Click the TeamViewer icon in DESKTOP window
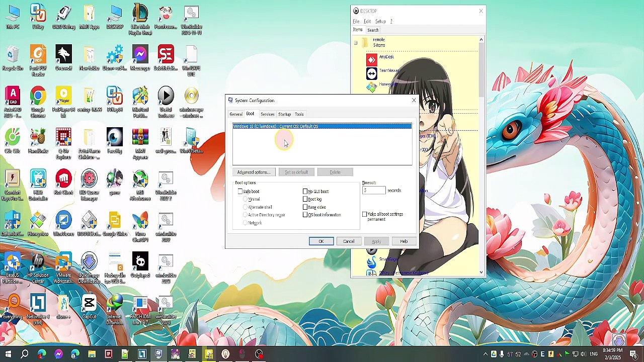 point(371,73)
